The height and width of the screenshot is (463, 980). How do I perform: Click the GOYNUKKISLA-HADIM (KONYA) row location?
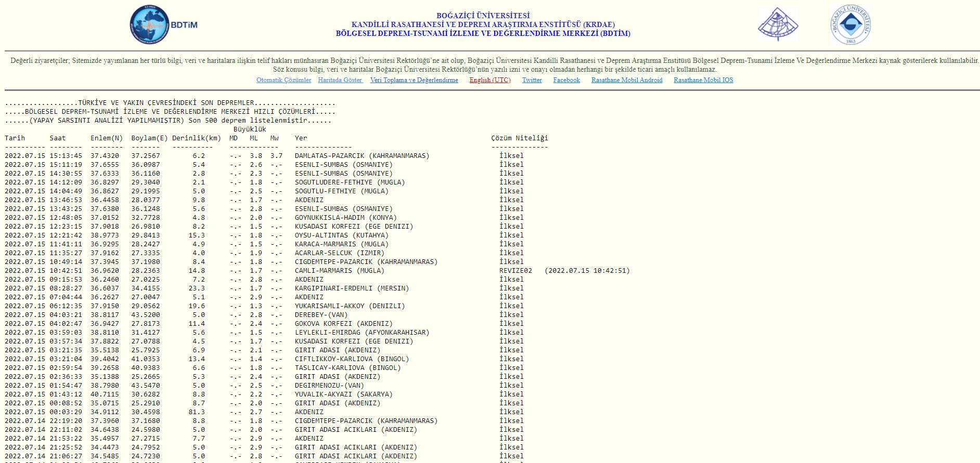(x=346, y=218)
